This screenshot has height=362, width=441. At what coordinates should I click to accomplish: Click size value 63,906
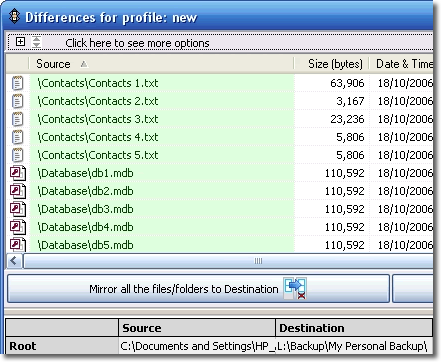347,83
